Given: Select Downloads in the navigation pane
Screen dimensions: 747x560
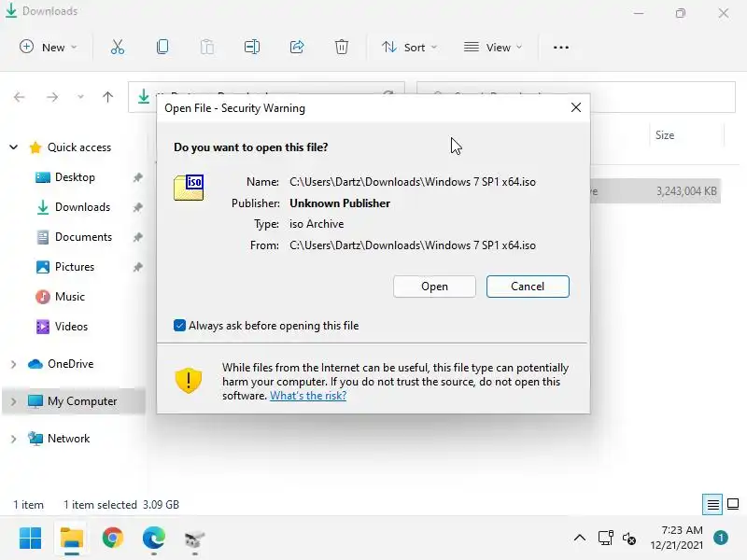Looking at the screenshot, I should [x=82, y=207].
